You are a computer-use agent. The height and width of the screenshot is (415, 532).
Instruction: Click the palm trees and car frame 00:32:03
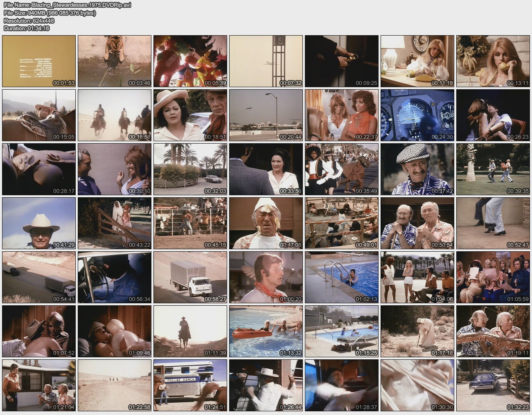click(190, 169)
